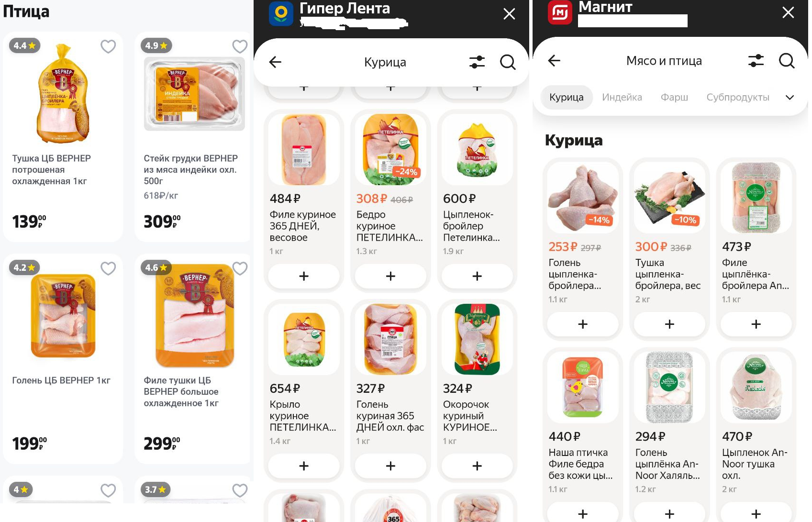Add Филе куриное 365 ДНЕЙ to cart

coord(304,276)
